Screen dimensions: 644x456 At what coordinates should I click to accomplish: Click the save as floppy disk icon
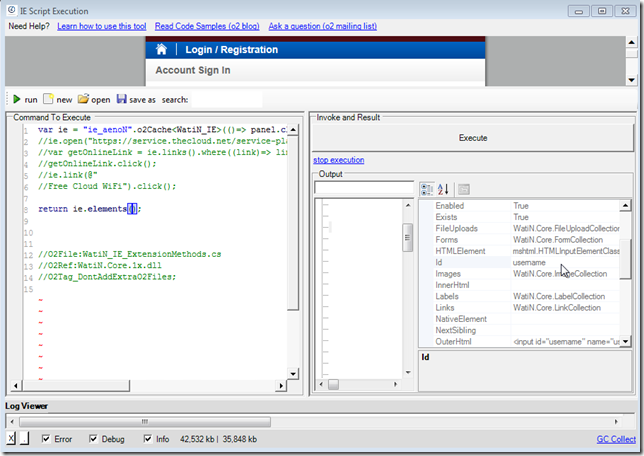[122, 100]
